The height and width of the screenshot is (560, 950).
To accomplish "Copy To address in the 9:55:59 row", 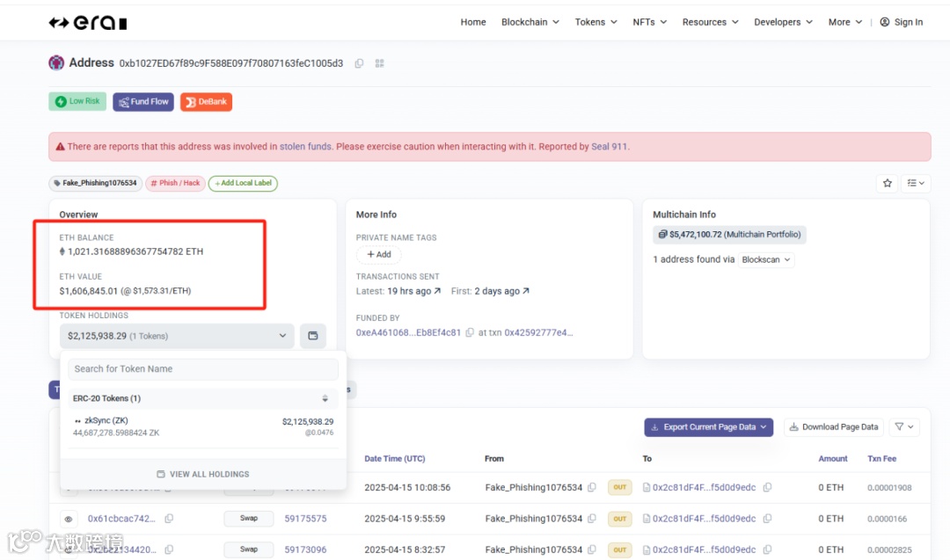I will click(x=767, y=518).
